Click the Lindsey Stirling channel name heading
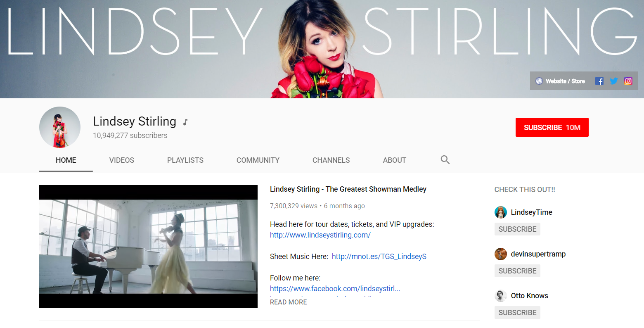Image resolution: width=644 pixels, height=328 pixels. 135,121
